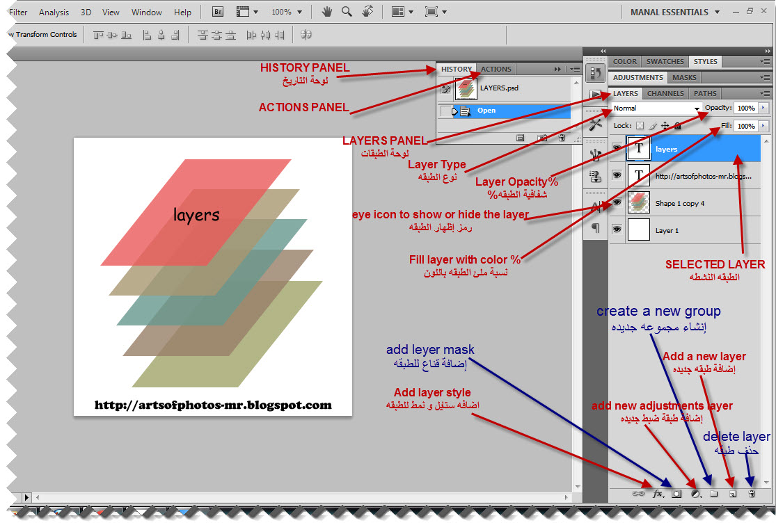
Task: Create a new group folder
Action: (715, 494)
